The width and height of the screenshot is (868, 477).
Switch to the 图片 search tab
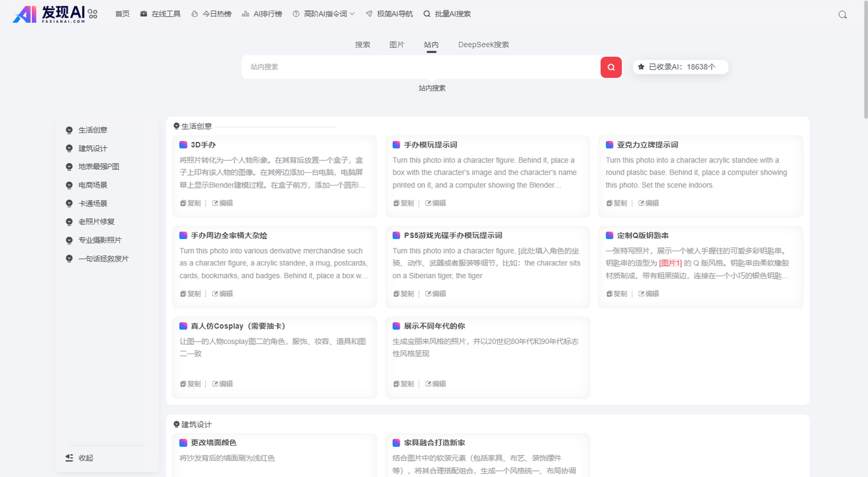[x=397, y=45]
